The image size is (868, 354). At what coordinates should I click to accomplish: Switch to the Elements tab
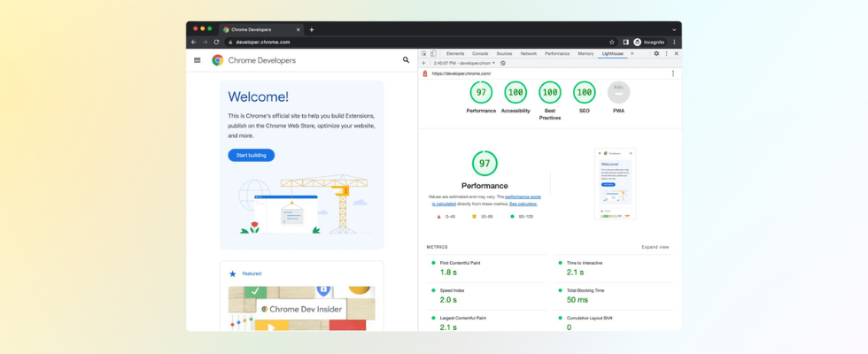tap(455, 54)
